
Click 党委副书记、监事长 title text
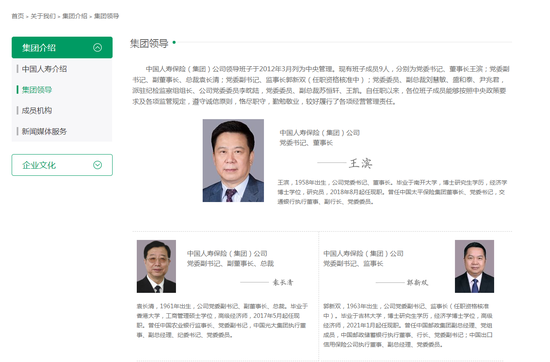(353, 263)
